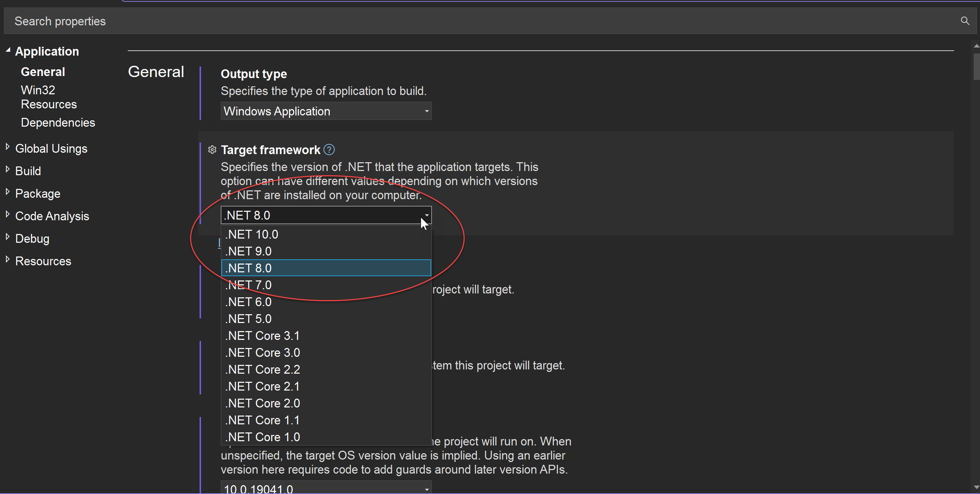
Task: Go to Dependencies settings
Action: pyautogui.click(x=58, y=122)
